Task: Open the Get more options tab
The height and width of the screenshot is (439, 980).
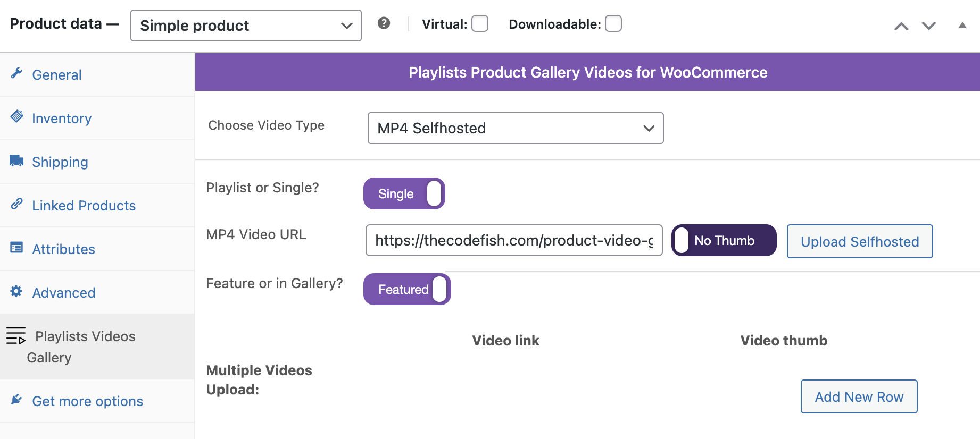Action: [97, 401]
